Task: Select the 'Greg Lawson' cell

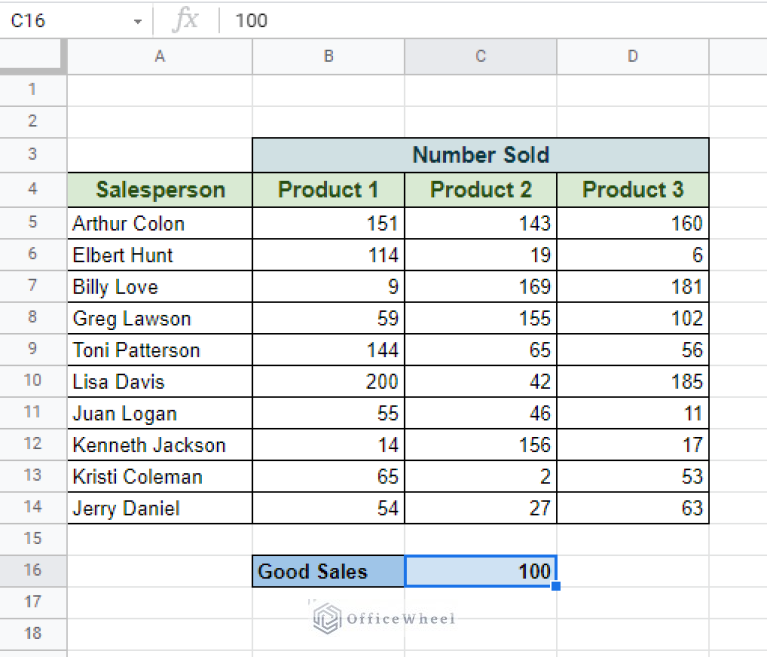Action: point(160,318)
